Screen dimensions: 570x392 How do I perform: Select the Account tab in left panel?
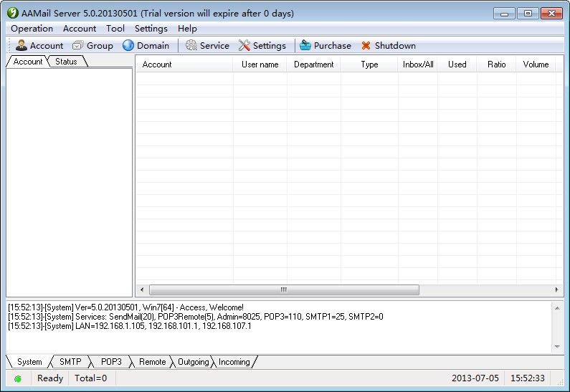pos(28,62)
